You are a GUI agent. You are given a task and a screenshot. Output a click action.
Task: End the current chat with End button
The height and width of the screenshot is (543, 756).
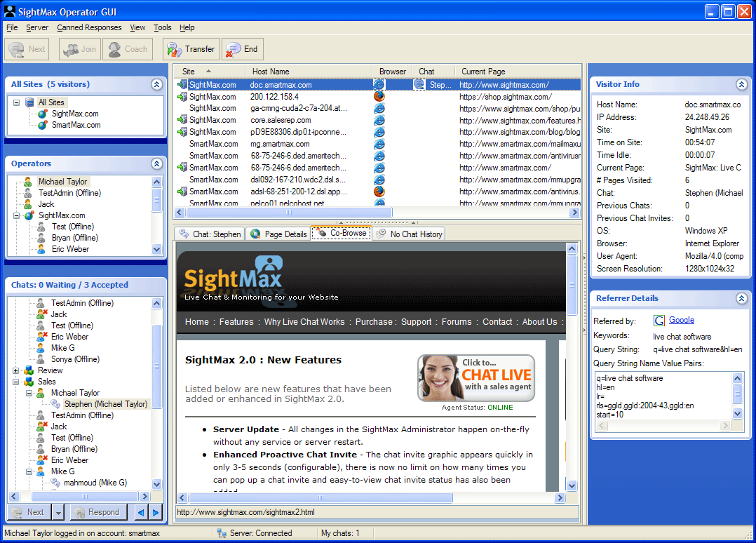pos(243,49)
